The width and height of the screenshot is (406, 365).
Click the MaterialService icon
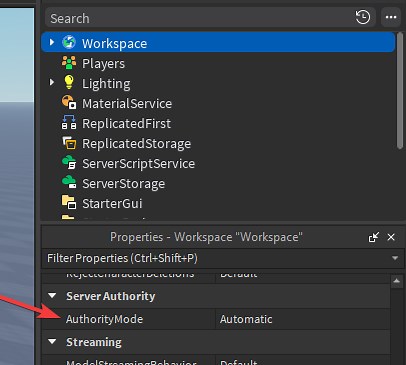[69, 102]
